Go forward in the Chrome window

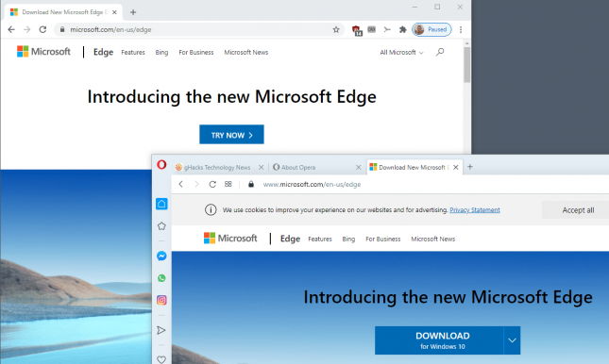[x=26, y=29]
